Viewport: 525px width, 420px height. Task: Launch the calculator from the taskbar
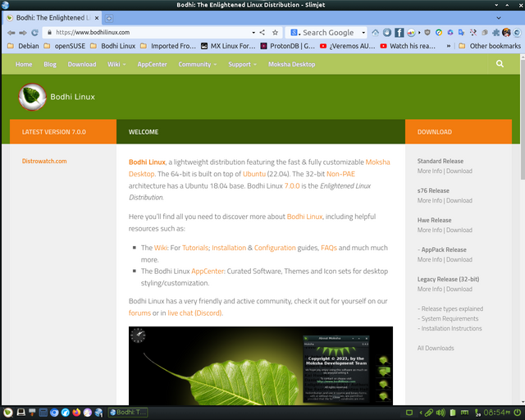tap(43, 413)
